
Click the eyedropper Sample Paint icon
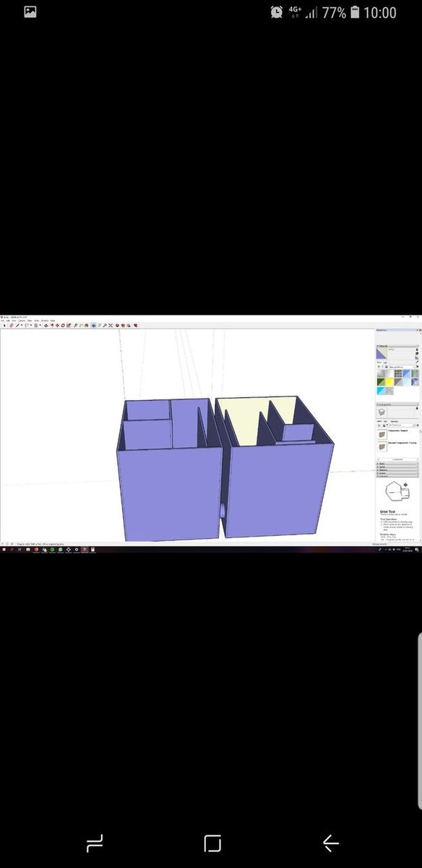[417, 362]
